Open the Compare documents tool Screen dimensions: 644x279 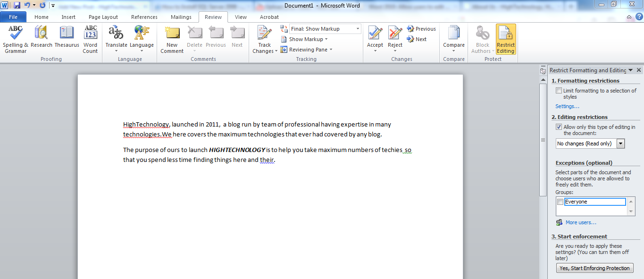click(454, 40)
